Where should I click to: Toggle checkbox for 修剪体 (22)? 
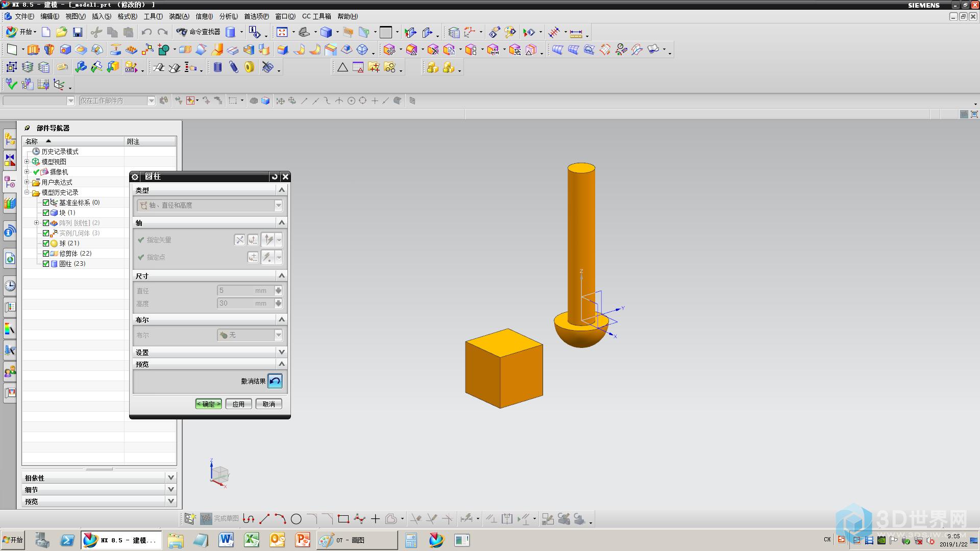(46, 254)
